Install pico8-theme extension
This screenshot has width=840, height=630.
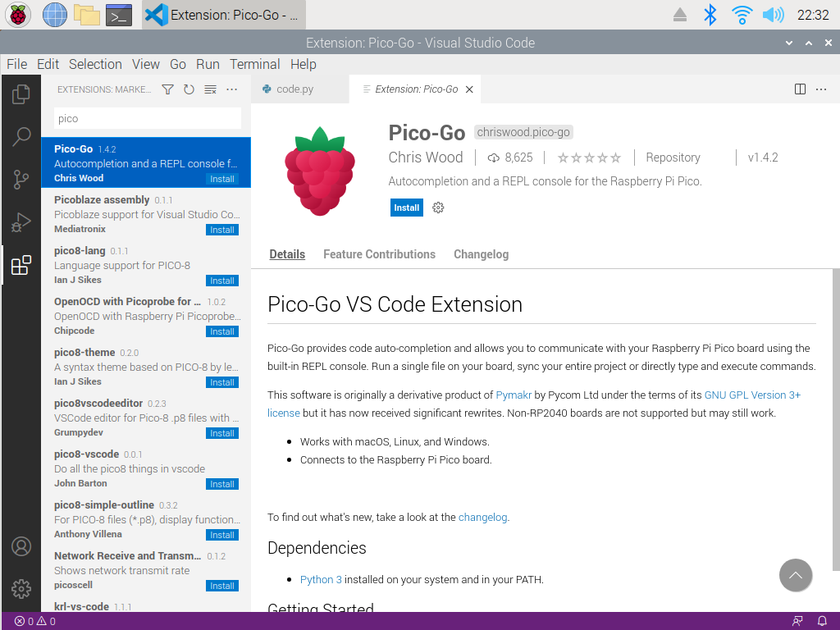[x=222, y=382]
